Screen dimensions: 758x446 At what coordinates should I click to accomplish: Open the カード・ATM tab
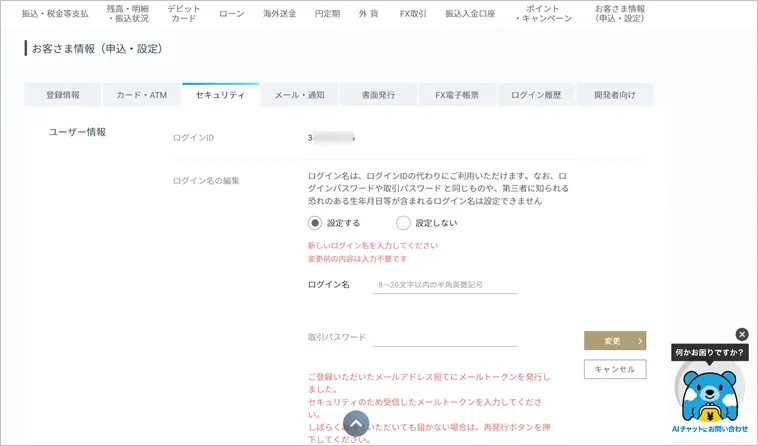click(141, 95)
